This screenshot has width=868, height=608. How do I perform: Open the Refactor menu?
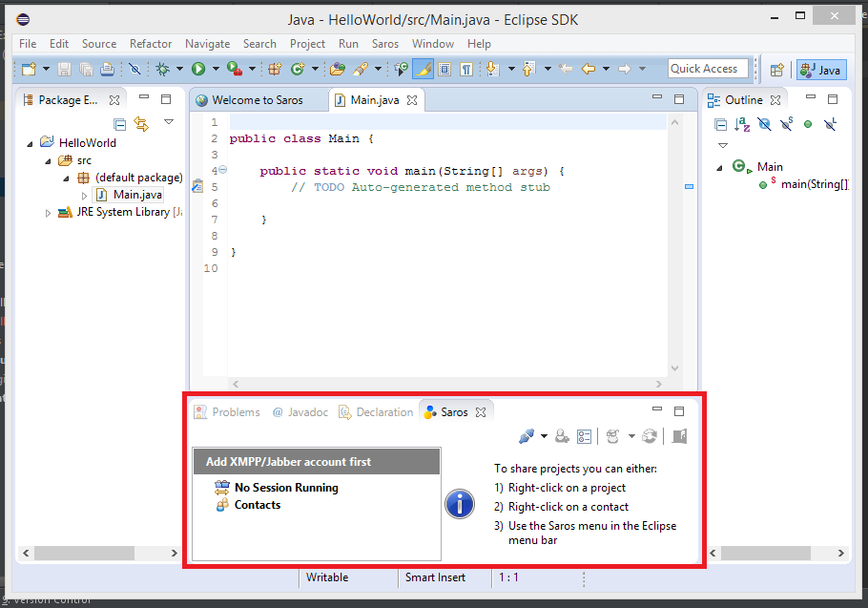pyautogui.click(x=151, y=44)
